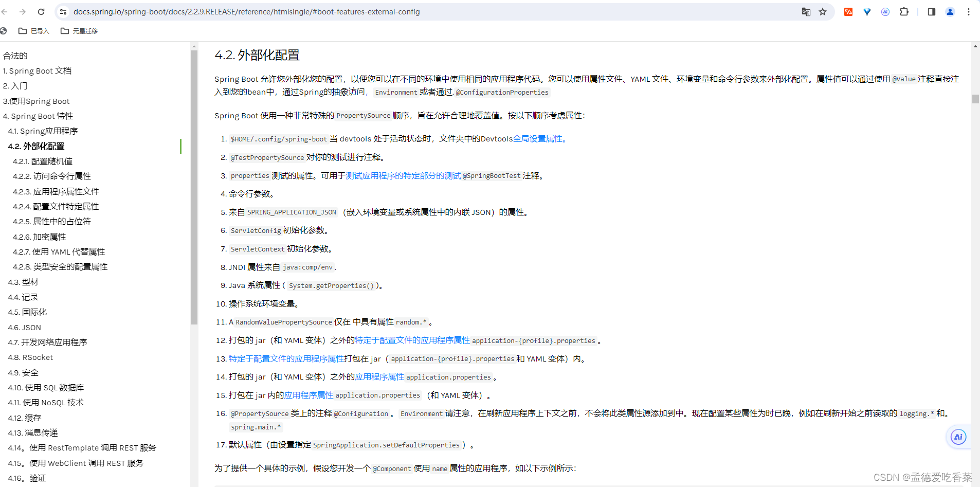Viewport: 980px width, 487px height.
Task: Follow the 测试应用程序的特定部分的测试 link
Action: (x=403, y=176)
